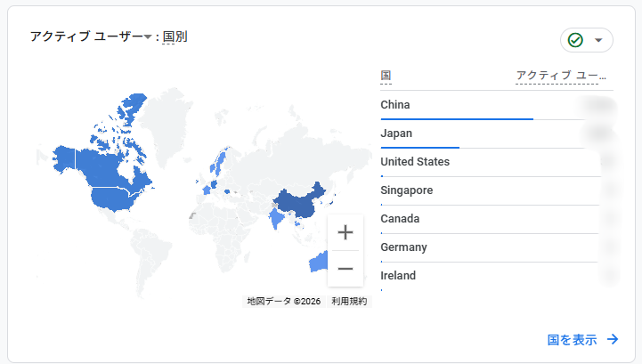Click the arrow icon beside 国を表示
The image size is (642, 364).
pos(613,339)
